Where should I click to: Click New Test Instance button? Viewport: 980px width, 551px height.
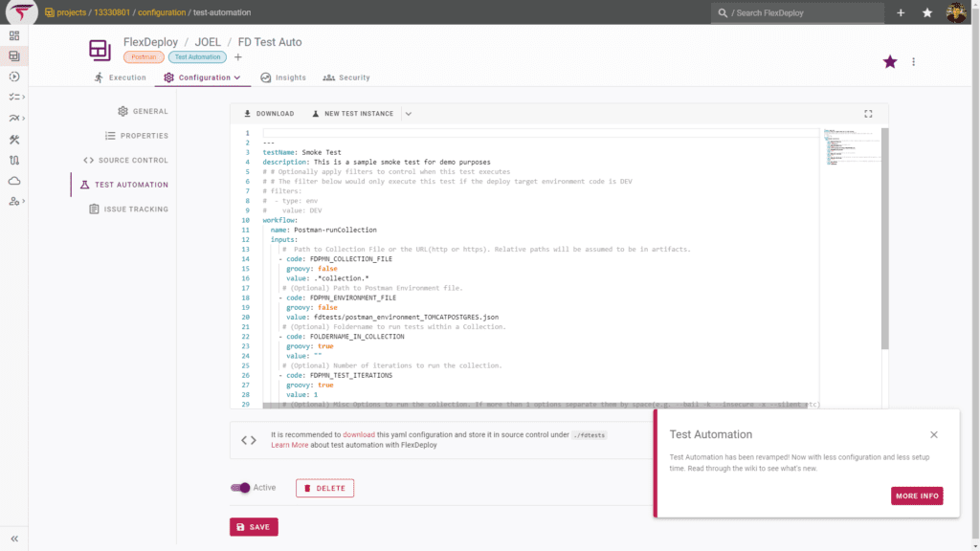click(353, 114)
